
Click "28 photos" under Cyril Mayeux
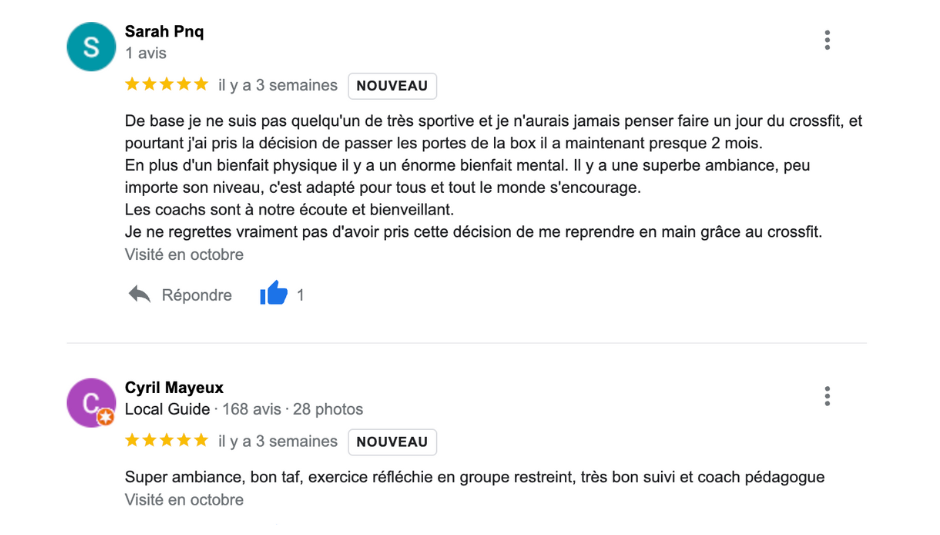click(328, 410)
